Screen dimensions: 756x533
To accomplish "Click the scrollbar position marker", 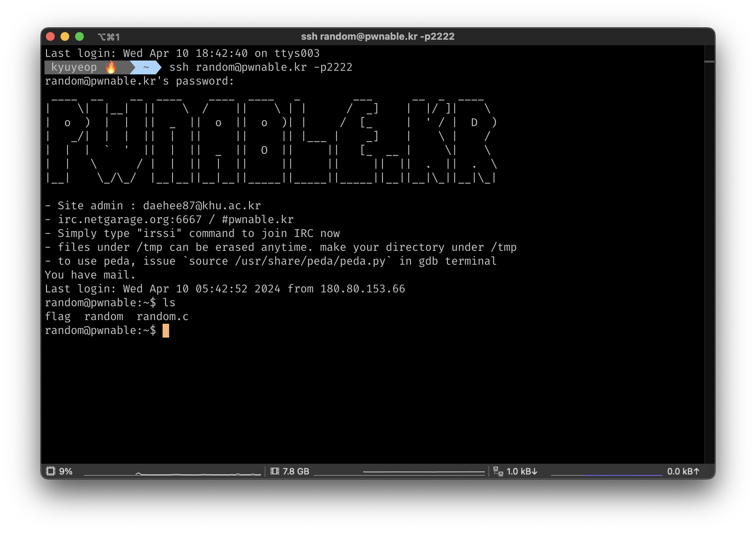I will pyautogui.click(x=709, y=62).
